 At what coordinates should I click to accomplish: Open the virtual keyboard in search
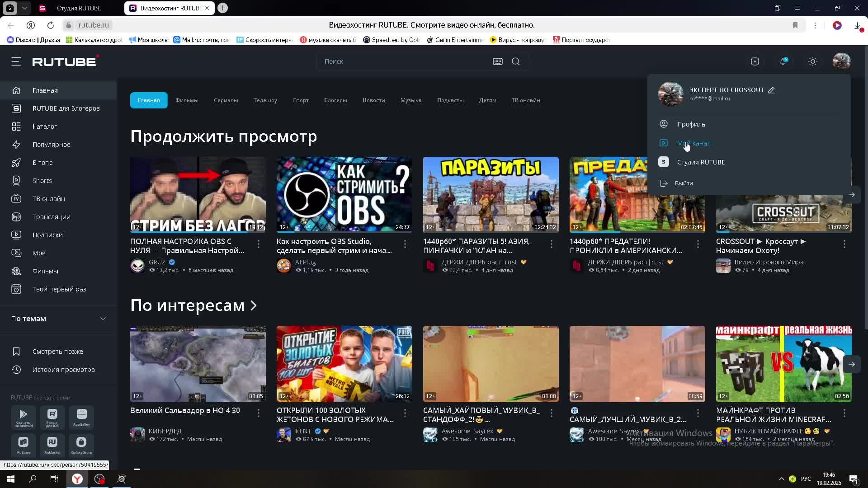click(497, 61)
